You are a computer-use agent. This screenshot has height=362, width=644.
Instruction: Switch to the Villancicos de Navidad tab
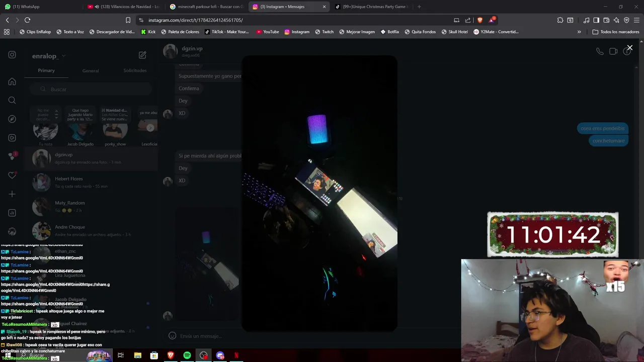point(123,7)
